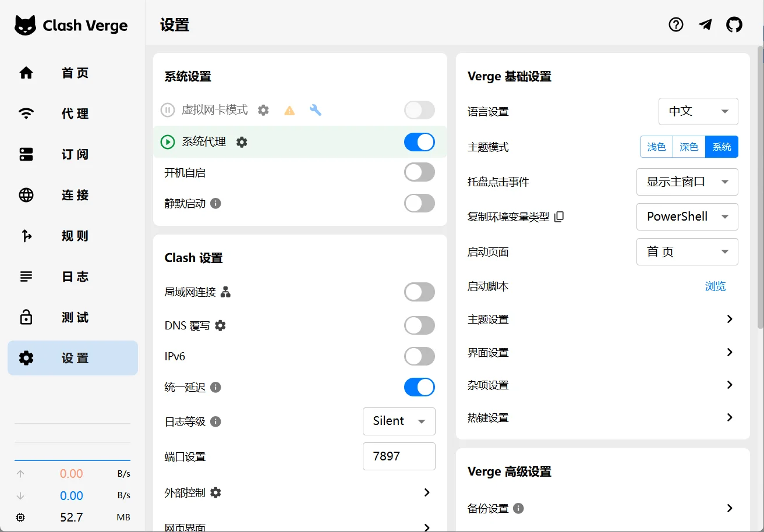Open the Telegram channel icon
This screenshot has width=764, height=532.
point(705,24)
